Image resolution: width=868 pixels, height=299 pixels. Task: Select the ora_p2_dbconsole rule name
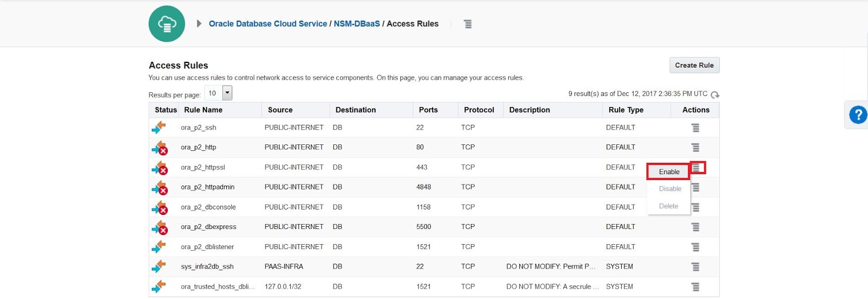pos(208,207)
